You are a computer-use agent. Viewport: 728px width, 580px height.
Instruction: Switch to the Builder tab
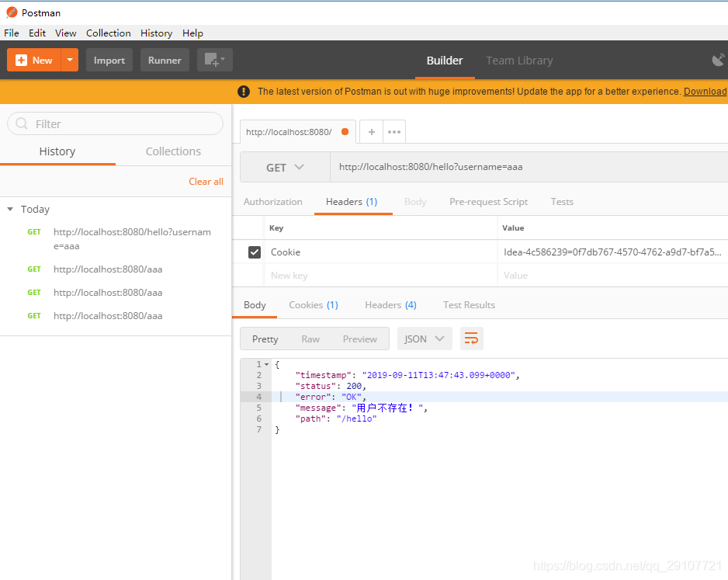445,61
